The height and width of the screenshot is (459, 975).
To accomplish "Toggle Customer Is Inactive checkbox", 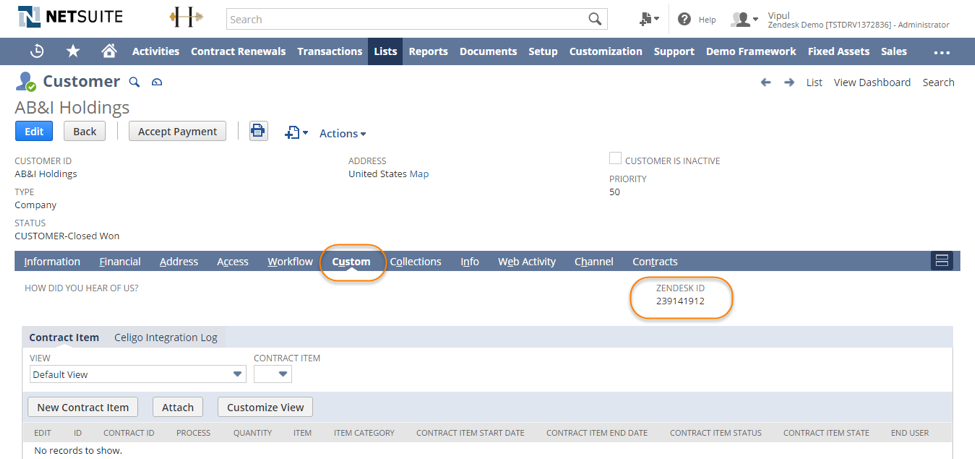I will (615, 159).
